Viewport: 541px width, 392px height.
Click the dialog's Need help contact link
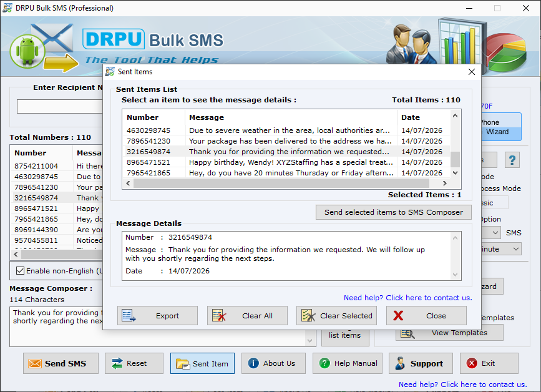tap(408, 298)
